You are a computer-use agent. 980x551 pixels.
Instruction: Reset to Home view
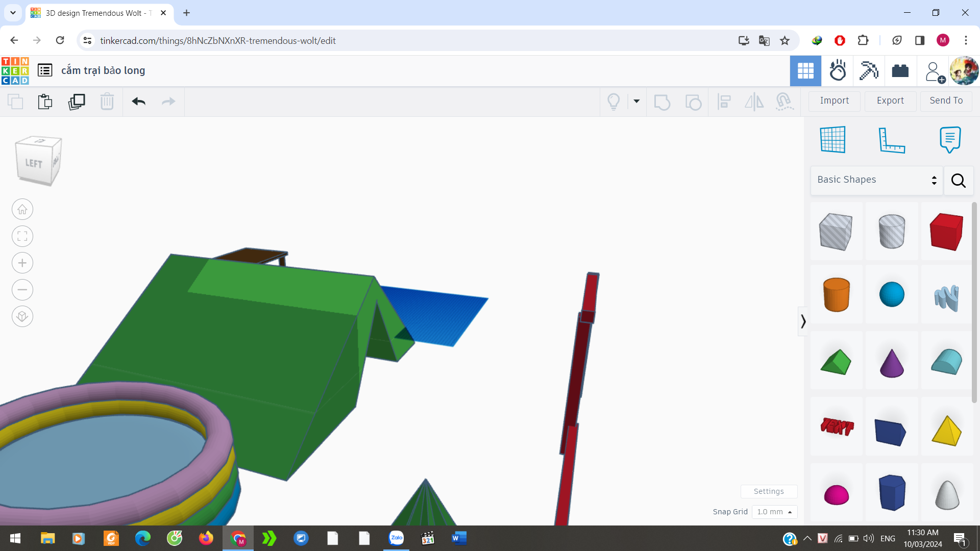click(22, 209)
